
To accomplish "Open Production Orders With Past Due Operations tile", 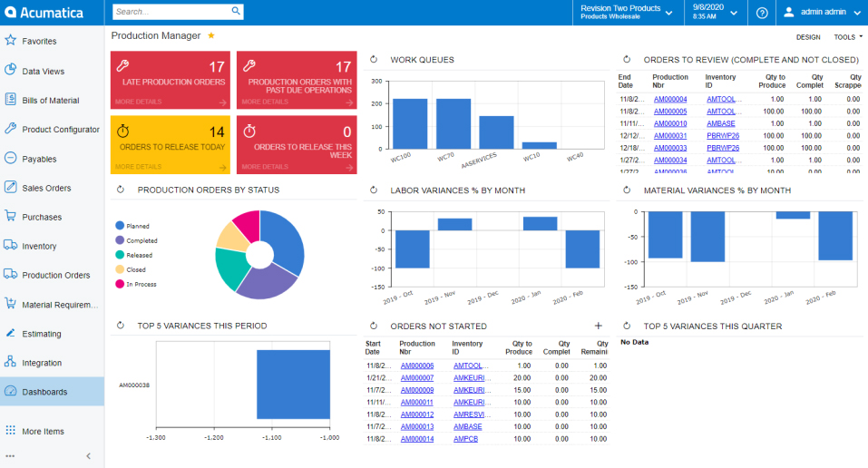I will coord(297,80).
